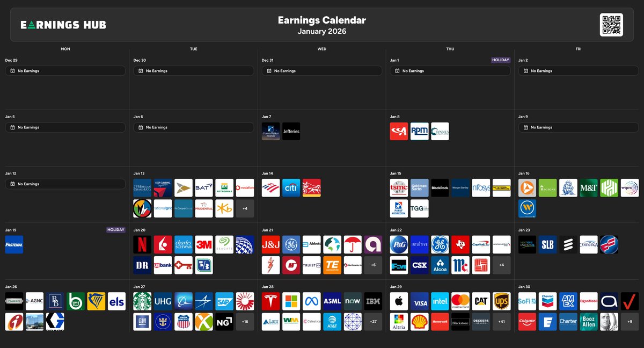Select US Bank tile on Jan 20
The height and width of the screenshot is (348, 644).
(163, 265)
